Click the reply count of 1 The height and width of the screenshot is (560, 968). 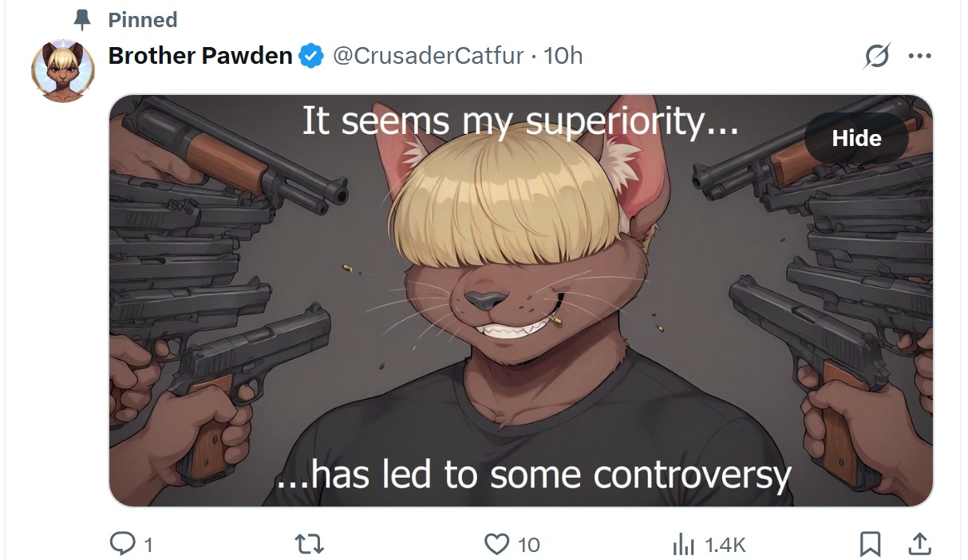click(x=148, y=545)
